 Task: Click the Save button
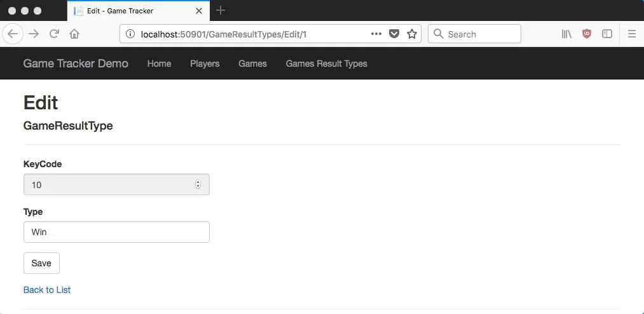pyautogui.click(x=41, y=263)
